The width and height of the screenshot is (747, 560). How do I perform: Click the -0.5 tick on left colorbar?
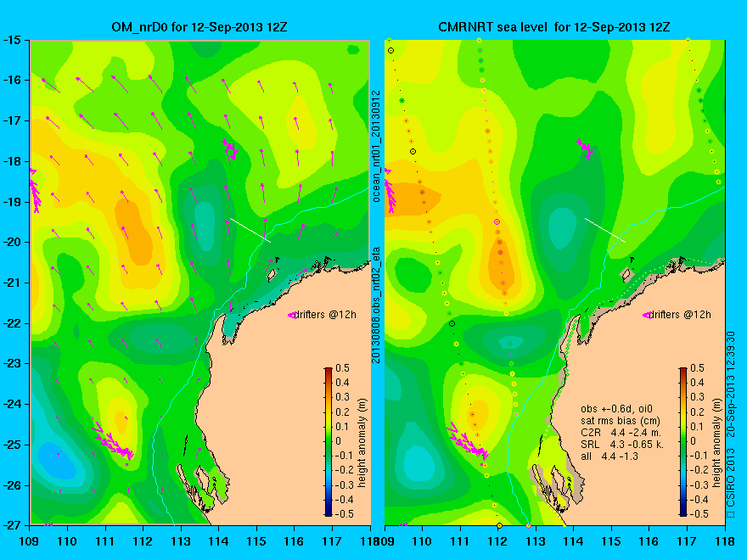point(345,514)
